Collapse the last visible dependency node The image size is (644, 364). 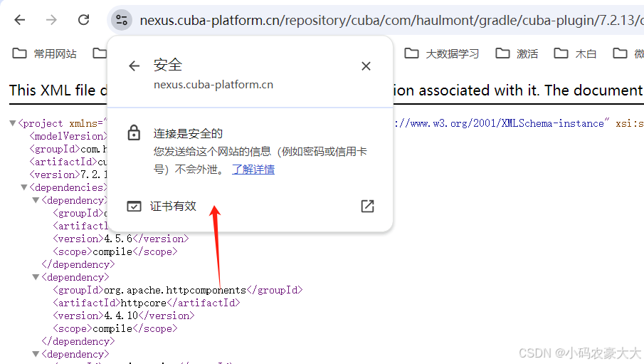[x=36, y=354]
